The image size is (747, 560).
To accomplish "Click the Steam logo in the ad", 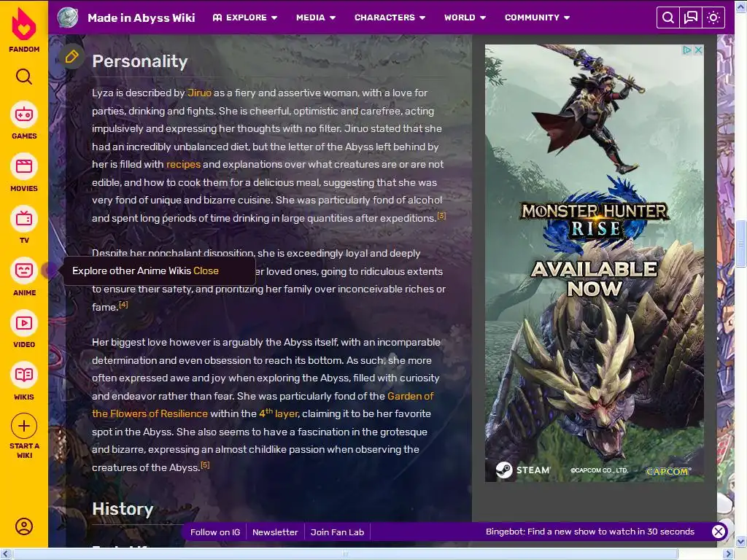I will (522, 470).
